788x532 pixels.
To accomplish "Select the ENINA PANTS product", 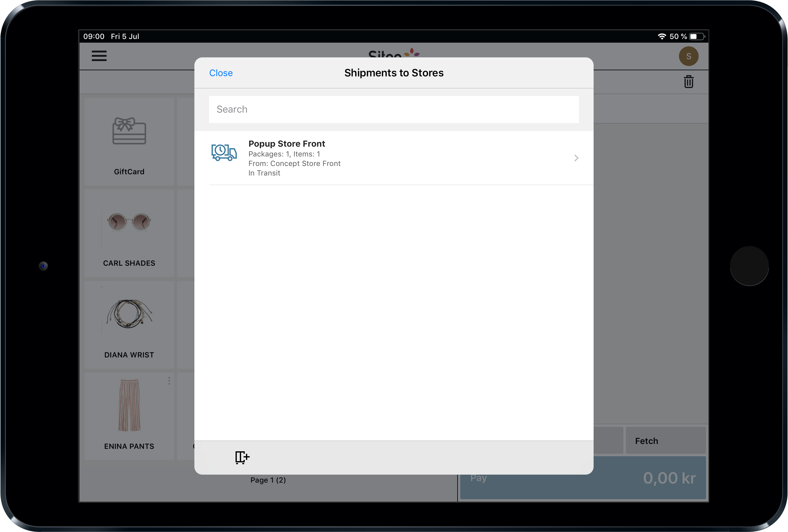I will point(129,416).
